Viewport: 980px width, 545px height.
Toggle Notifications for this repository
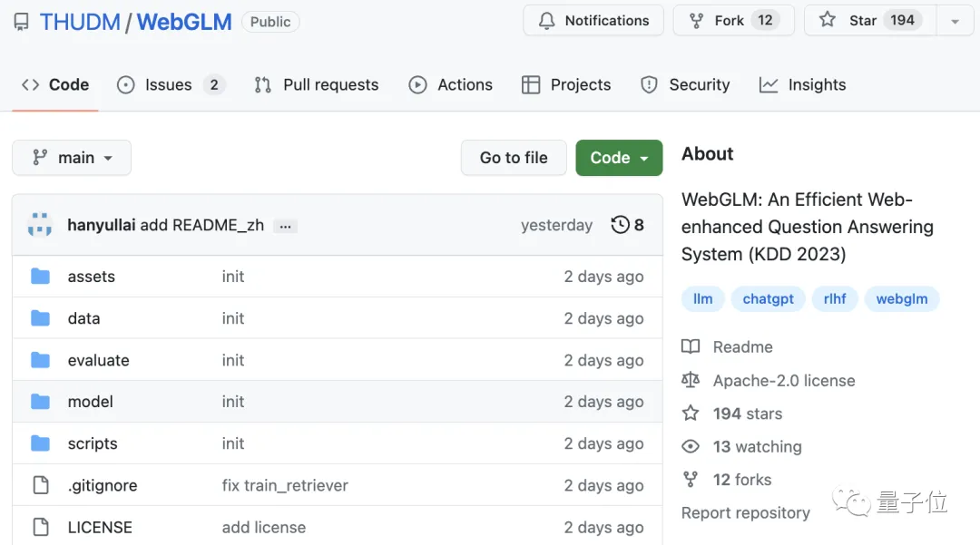tap(593, 20)
